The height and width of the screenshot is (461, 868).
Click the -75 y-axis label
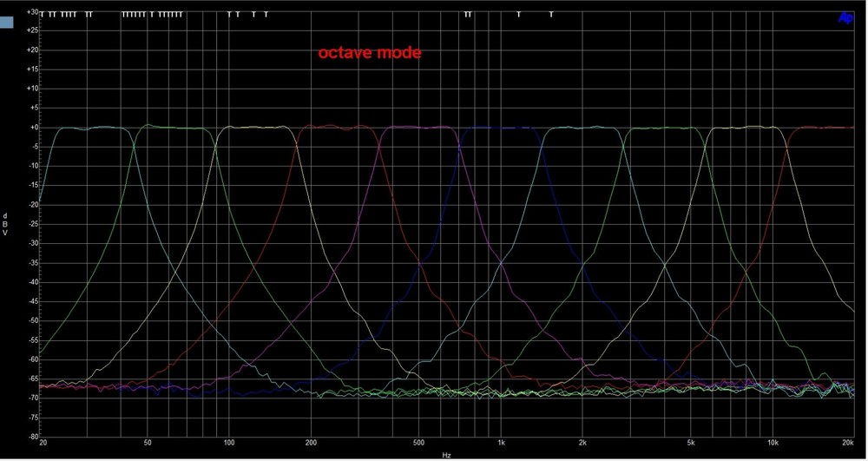33,418
